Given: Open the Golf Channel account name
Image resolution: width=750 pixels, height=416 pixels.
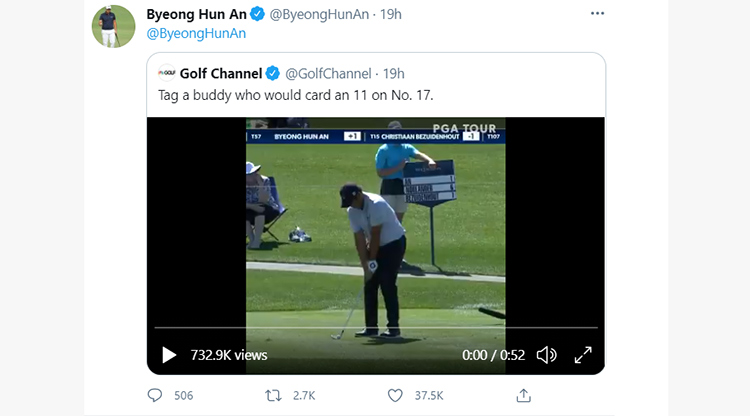Looking at the screenshot, I should (x=221, y=74).
